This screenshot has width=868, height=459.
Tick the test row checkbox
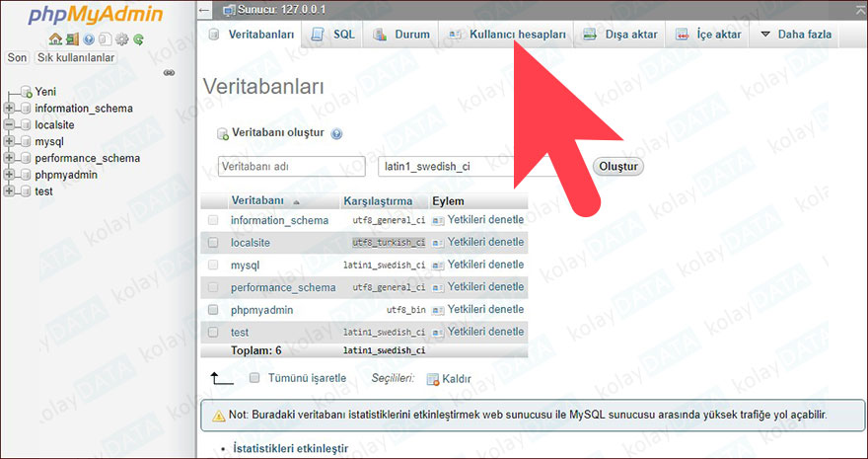click(213, 333)
